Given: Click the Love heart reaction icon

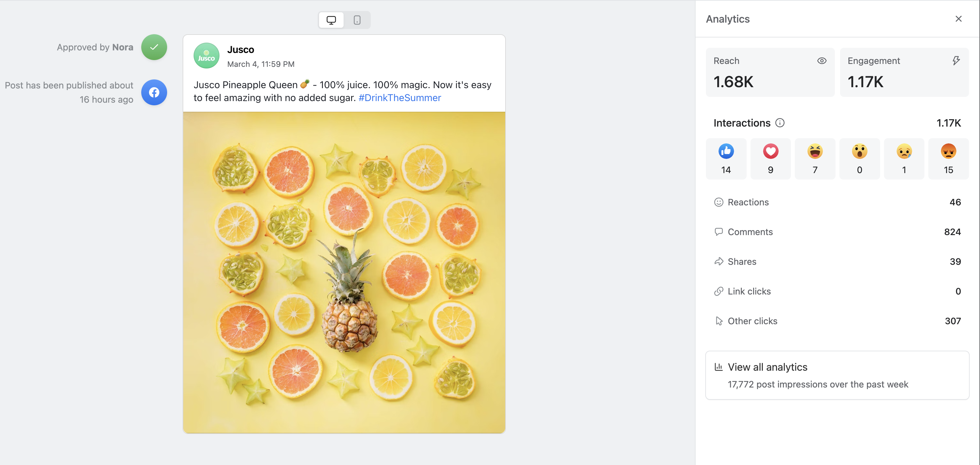Looking at the screenshot, I should pos(770,151).
